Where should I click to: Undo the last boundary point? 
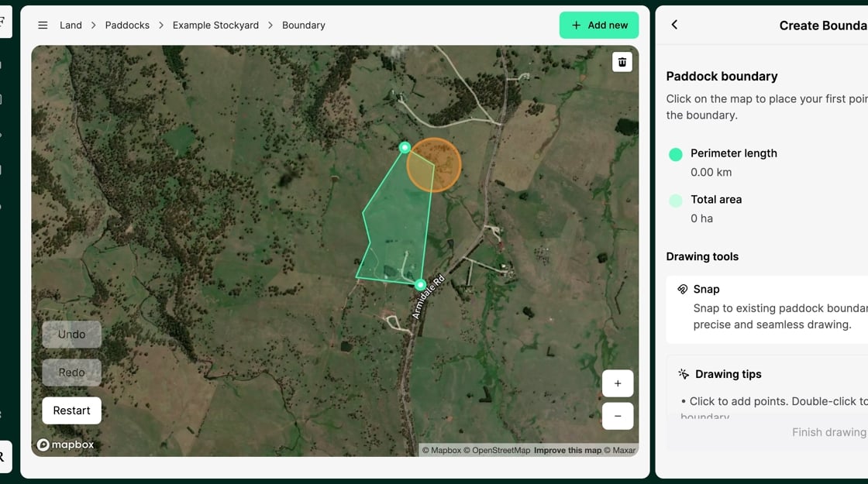(x=72, y=335)
